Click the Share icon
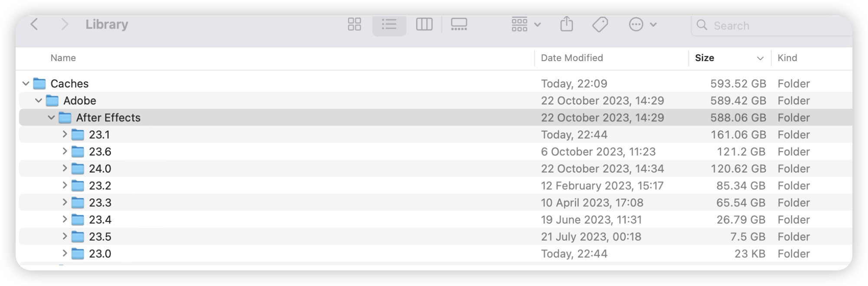This screenshot has width=868, height=286. point(566,24)
